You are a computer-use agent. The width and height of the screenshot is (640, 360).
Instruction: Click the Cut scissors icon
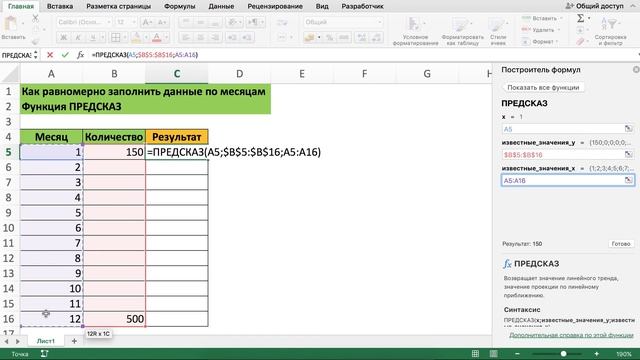[x=36, y=18]
